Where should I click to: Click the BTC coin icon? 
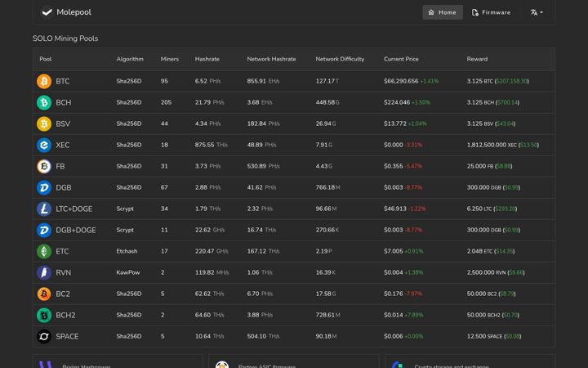point(44,81)
